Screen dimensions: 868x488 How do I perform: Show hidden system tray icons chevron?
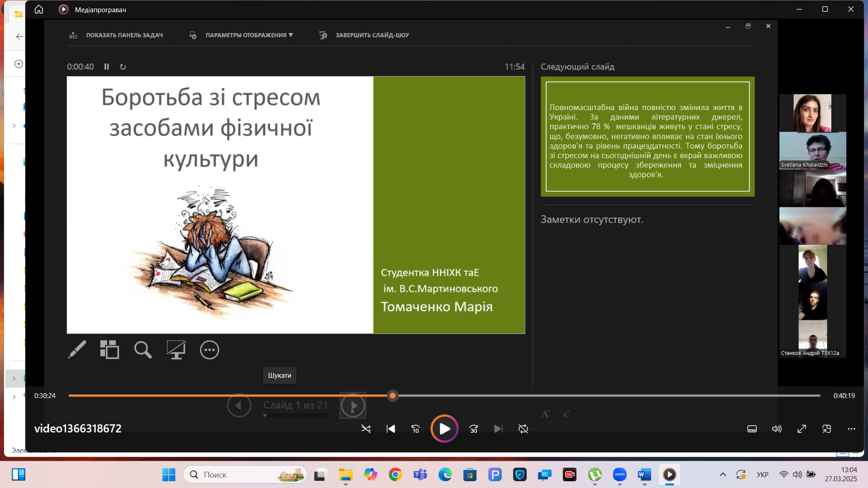click(722, 474)
